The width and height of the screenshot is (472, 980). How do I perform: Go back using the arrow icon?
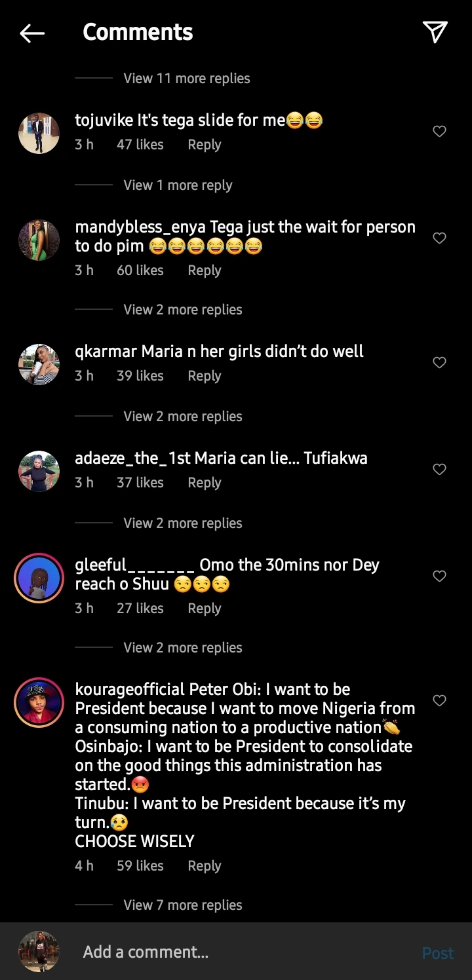click(x=32, y=33)
